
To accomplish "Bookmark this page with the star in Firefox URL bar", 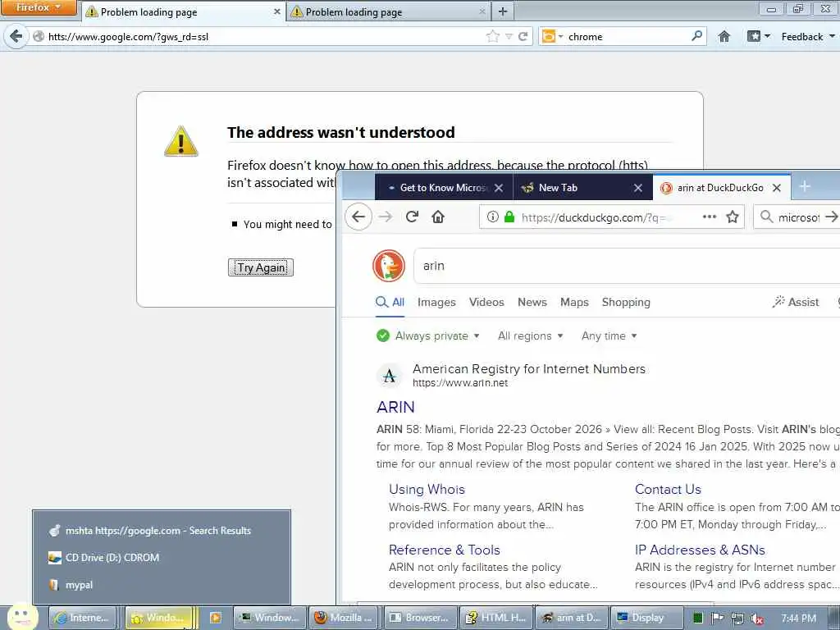I will [x=492, y=36].
